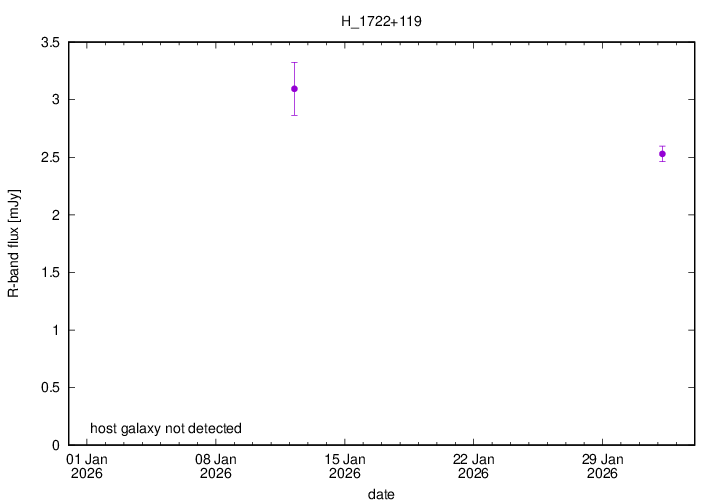Click the upper error bar cap of first point
The image size is (720, 504).
click(x=294, y=62)
